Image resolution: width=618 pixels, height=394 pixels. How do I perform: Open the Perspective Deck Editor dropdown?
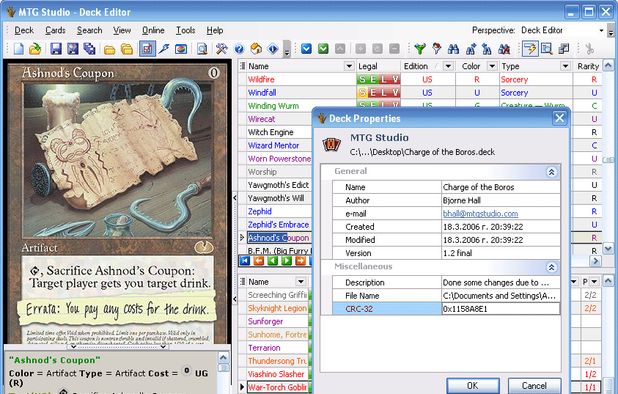(x=601, y=30)
